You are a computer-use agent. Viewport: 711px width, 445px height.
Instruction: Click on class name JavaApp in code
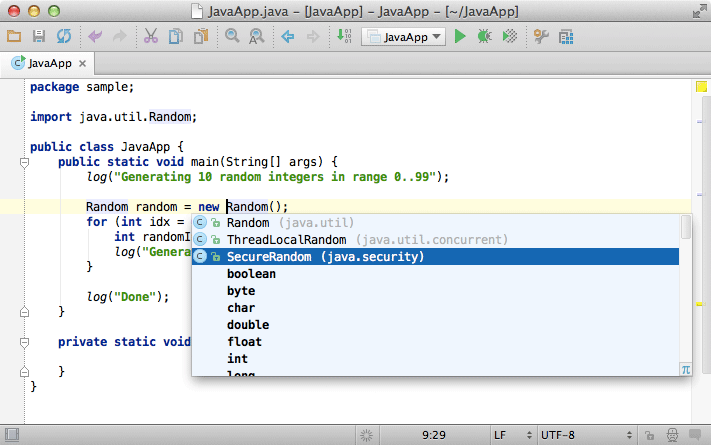pos(146,147)
